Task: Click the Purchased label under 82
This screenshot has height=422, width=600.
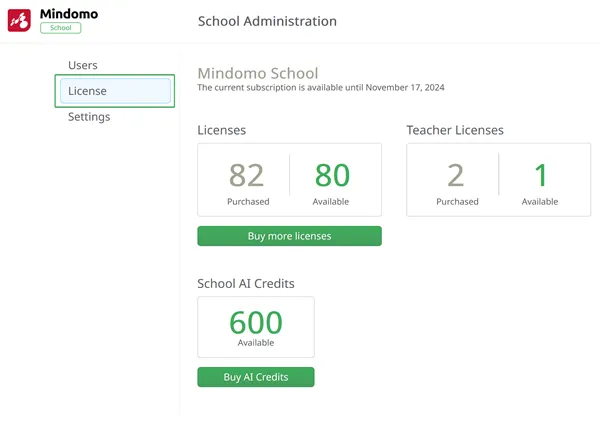Action: point(248,202)
